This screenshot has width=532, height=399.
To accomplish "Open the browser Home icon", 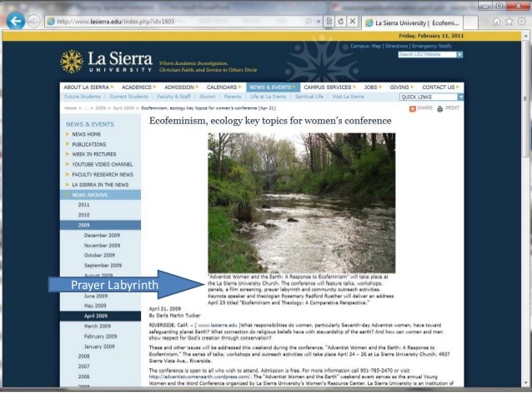I will pyautogui.click(x=496, y=22).
